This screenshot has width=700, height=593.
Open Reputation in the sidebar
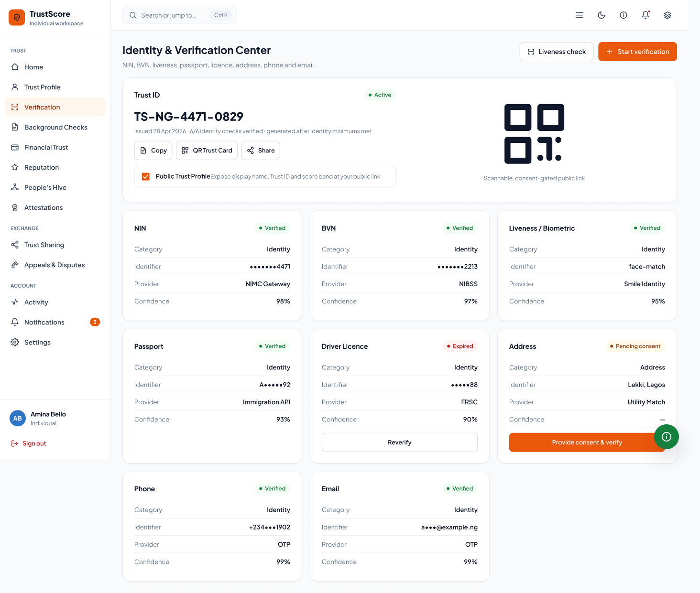pos(55,167)
